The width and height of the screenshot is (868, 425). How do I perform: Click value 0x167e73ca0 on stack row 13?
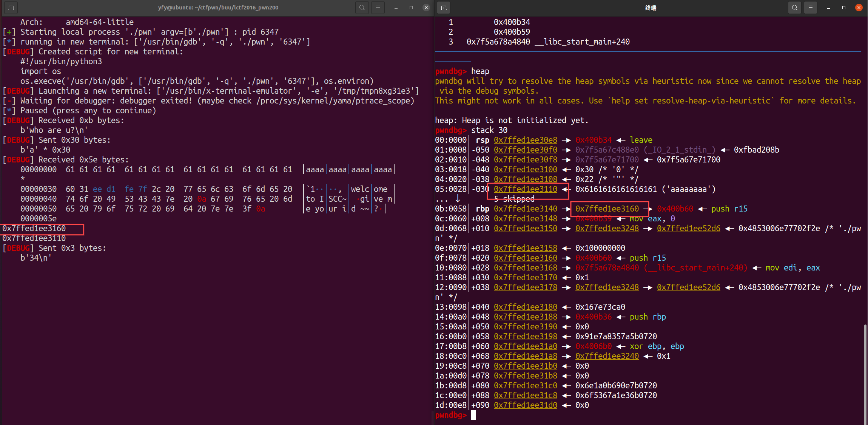tap(600, 307)
